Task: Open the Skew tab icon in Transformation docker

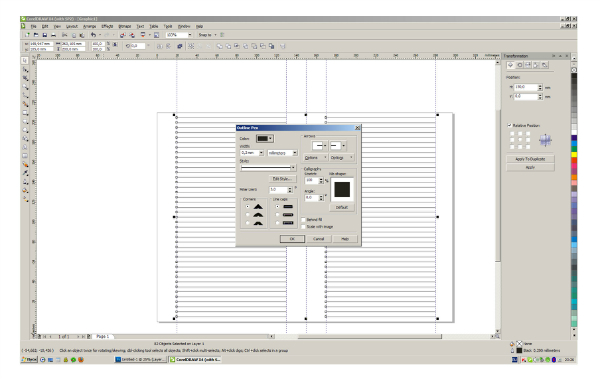Action: coord(545,65)
